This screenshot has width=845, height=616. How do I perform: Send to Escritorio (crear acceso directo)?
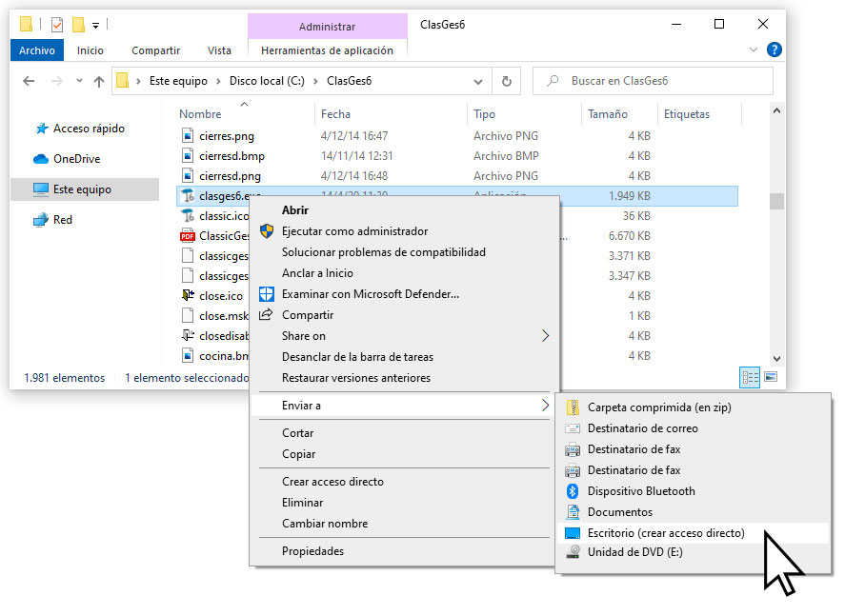coord(693,533)
